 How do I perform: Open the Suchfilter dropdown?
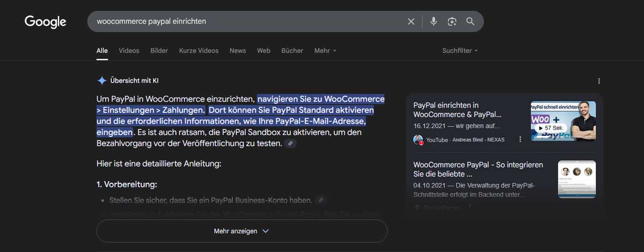coord(459,51)
